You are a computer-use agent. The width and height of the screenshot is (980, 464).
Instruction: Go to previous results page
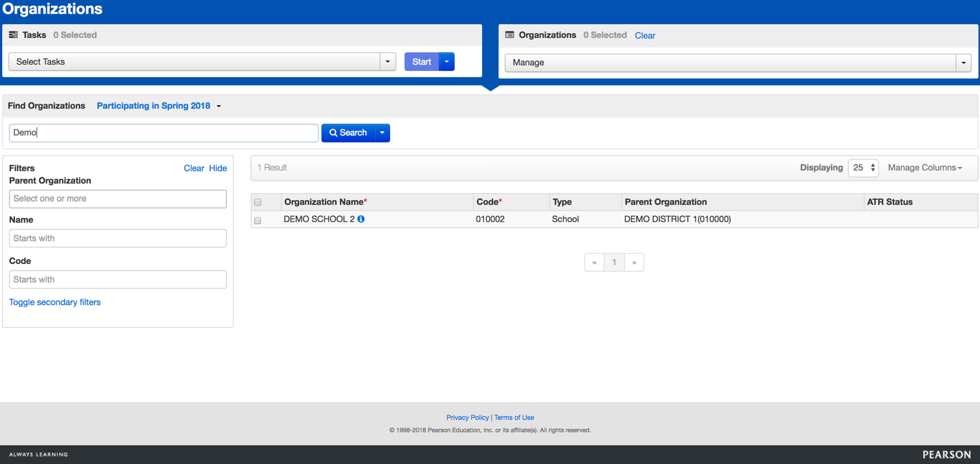(594, 263)
